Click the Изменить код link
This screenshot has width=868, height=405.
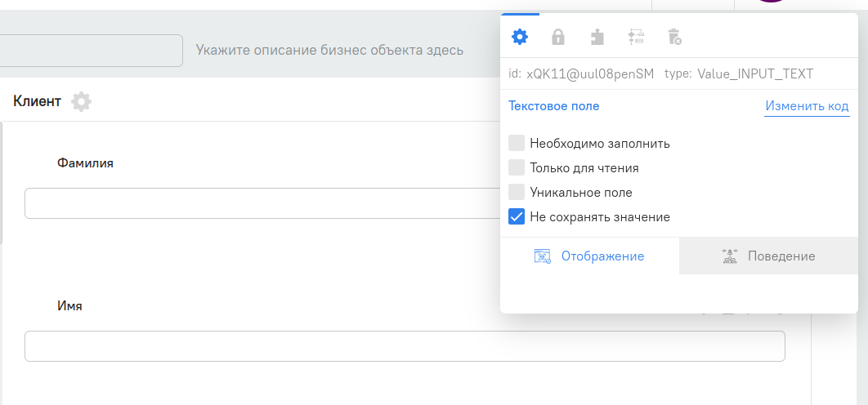pyautogui.click(x=807, y=106)
